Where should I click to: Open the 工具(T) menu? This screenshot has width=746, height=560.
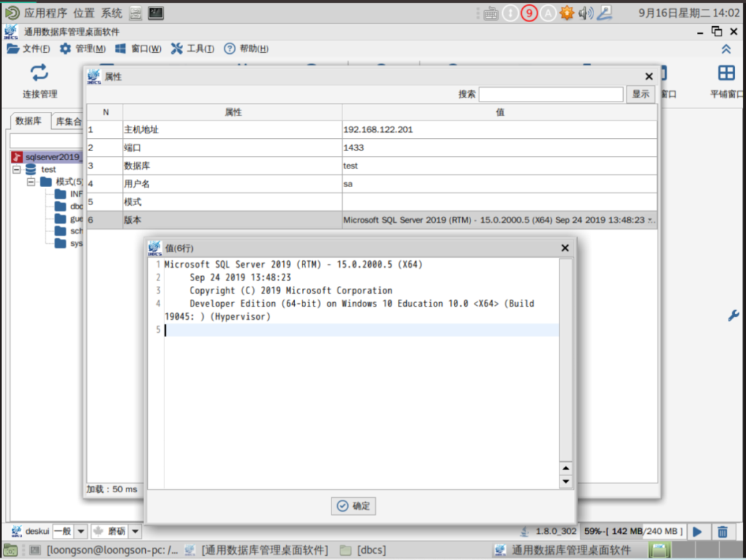pyautogui.click(x=193, y=48)
